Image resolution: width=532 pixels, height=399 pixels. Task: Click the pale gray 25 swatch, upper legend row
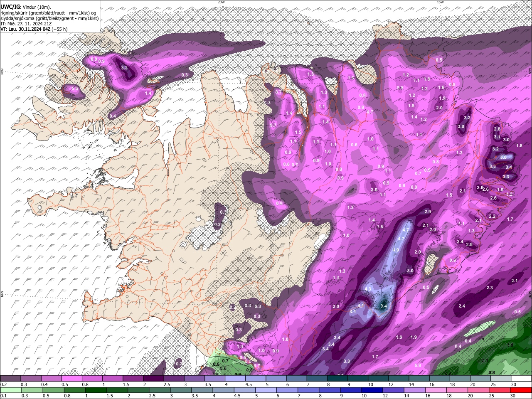click(500, 379)
